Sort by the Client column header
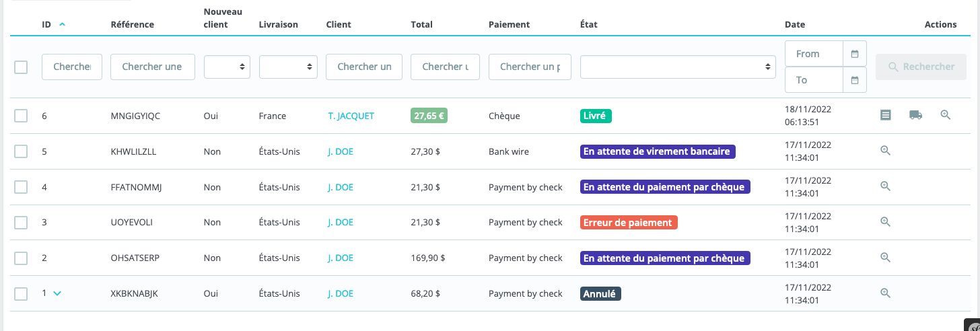This screenshot has height=331, width=980. pyautogui.click(x=339, y=24)
